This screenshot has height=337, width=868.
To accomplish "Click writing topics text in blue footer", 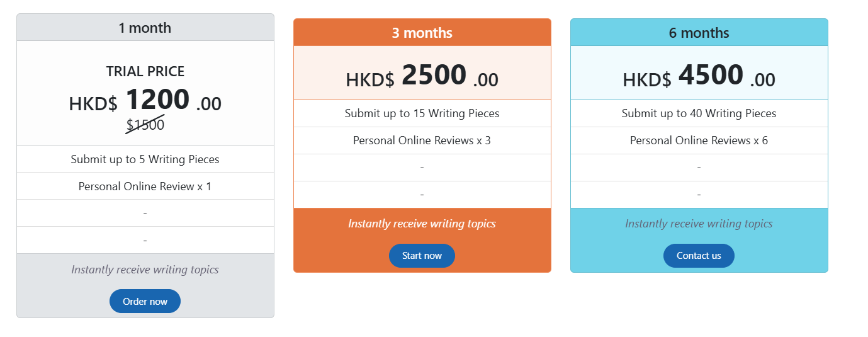I will [699, 224].
